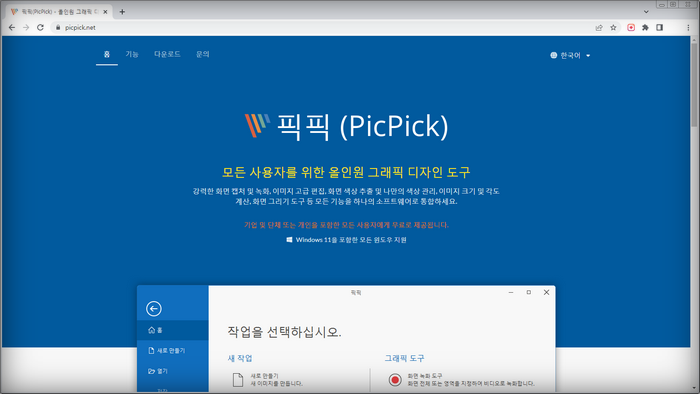Screen dimensions: 700x394
Task: Click the 새 작업 heading
Action: (240, 358)
